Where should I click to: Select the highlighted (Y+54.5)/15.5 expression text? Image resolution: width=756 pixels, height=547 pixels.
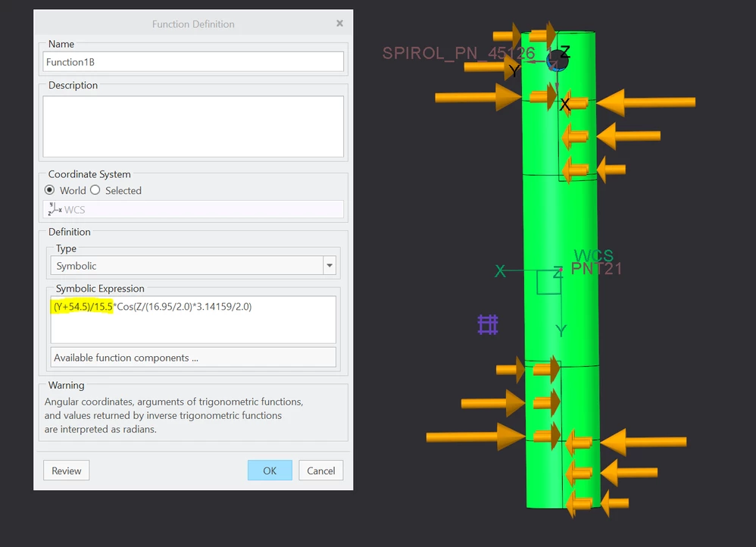81,306
